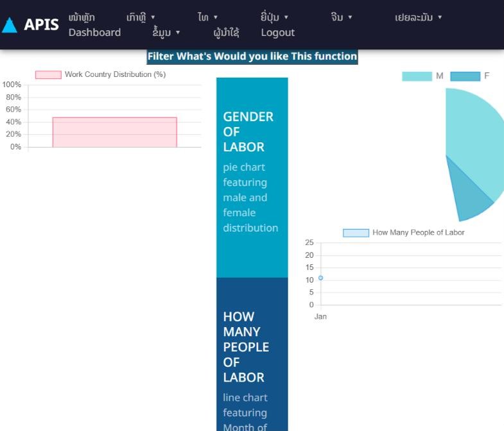Toggle the F legend swatch
The height and width of the screenshot is (431, 504).
[465, 76]
